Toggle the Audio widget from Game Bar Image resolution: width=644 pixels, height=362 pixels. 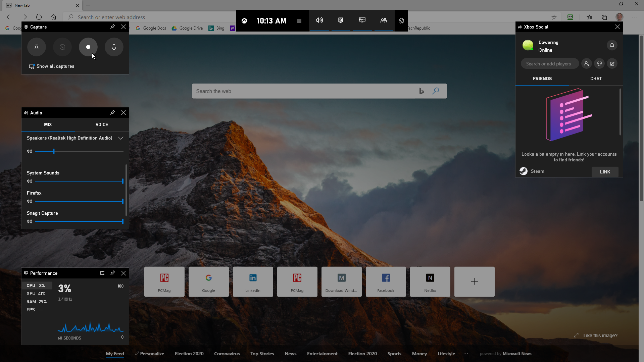tap(319, 20)
